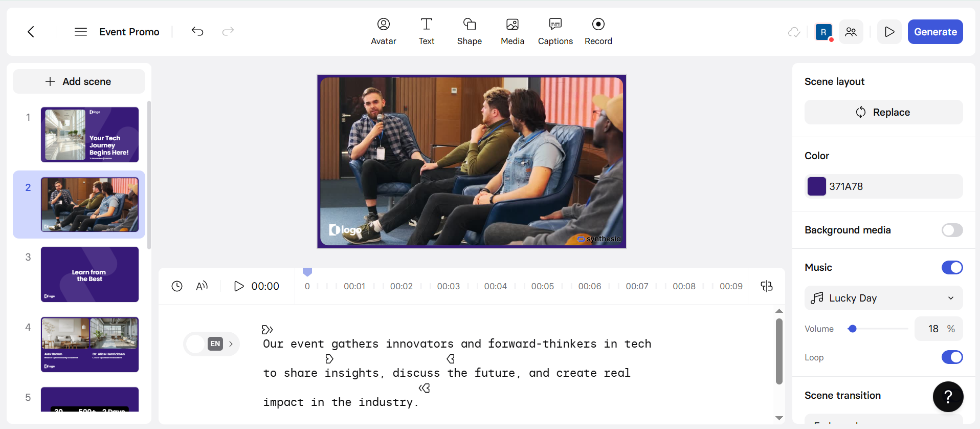Undo the last action
The image size is (980, 429).
click(x=197, y=32)
